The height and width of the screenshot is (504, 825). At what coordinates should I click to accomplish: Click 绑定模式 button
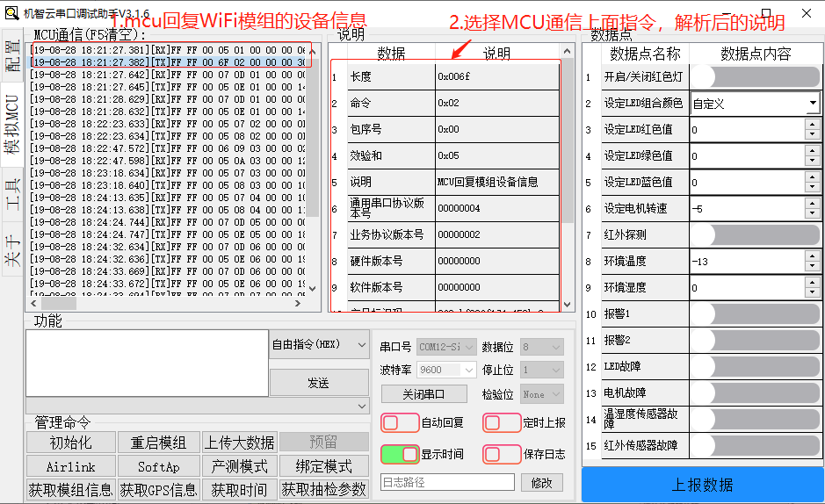(323, 467)
